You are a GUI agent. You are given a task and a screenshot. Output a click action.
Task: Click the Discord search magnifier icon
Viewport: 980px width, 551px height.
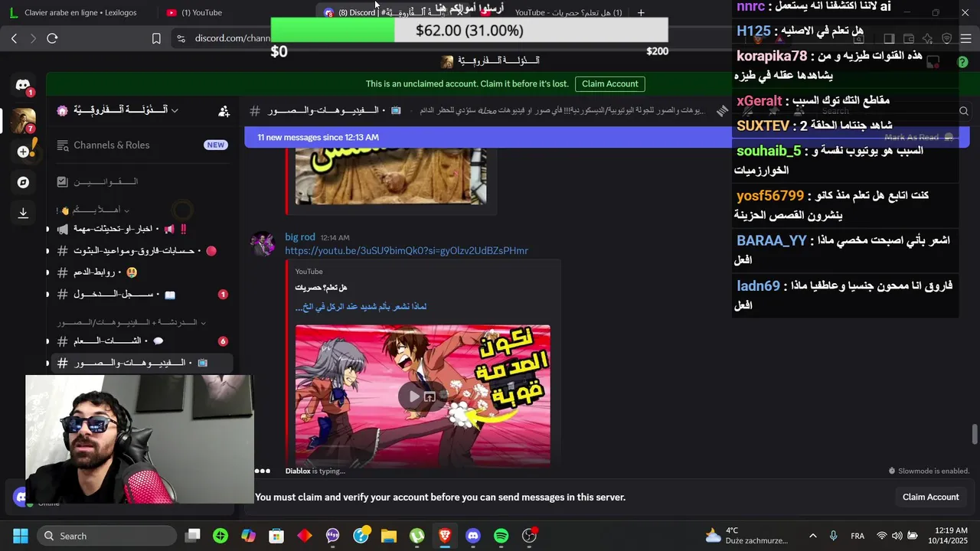pyautogui.click(x=964, y=111)
